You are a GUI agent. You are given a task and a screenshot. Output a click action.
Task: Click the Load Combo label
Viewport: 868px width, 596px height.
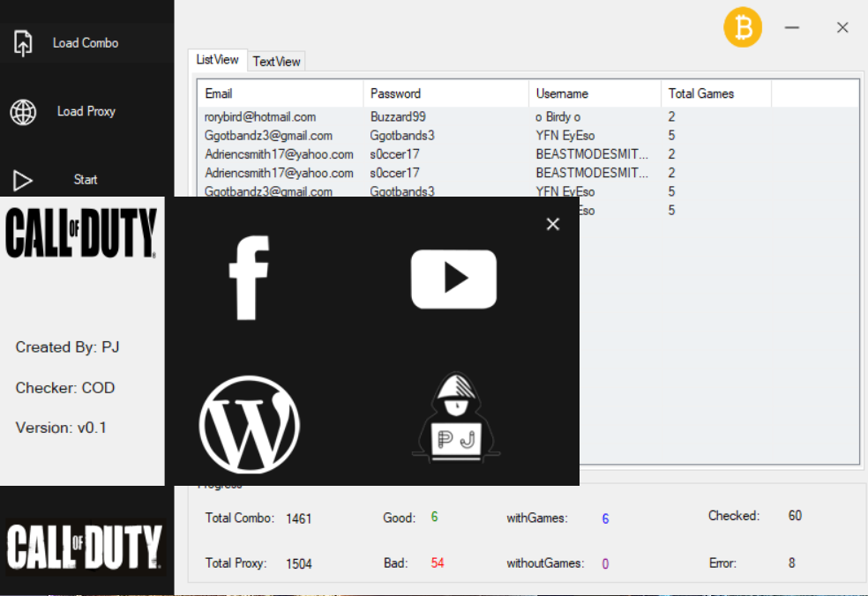(86, 43)
